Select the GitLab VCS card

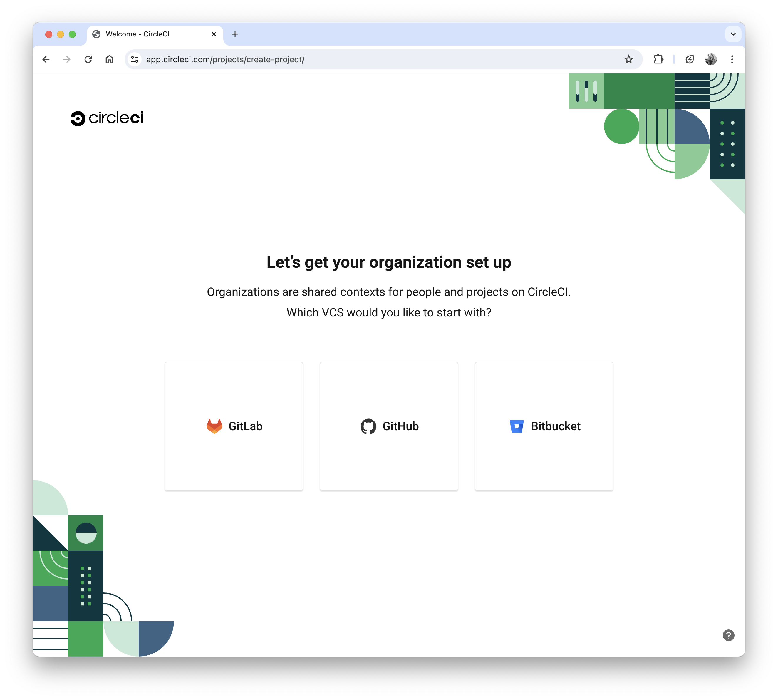click(x=234, y=426)
